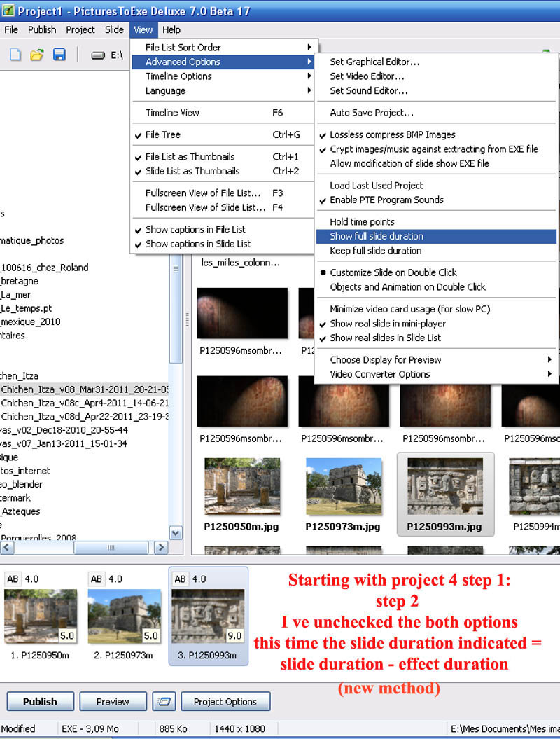This screenshot has width=560, height=739.
Task: Select thumbnail P1250993m.jpg in file list
Action: tap(445, 495)
